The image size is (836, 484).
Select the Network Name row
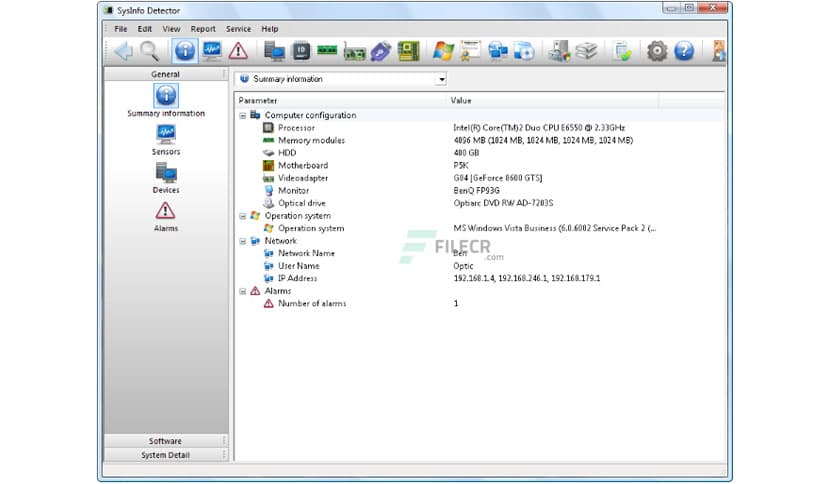tap(479, 253)
